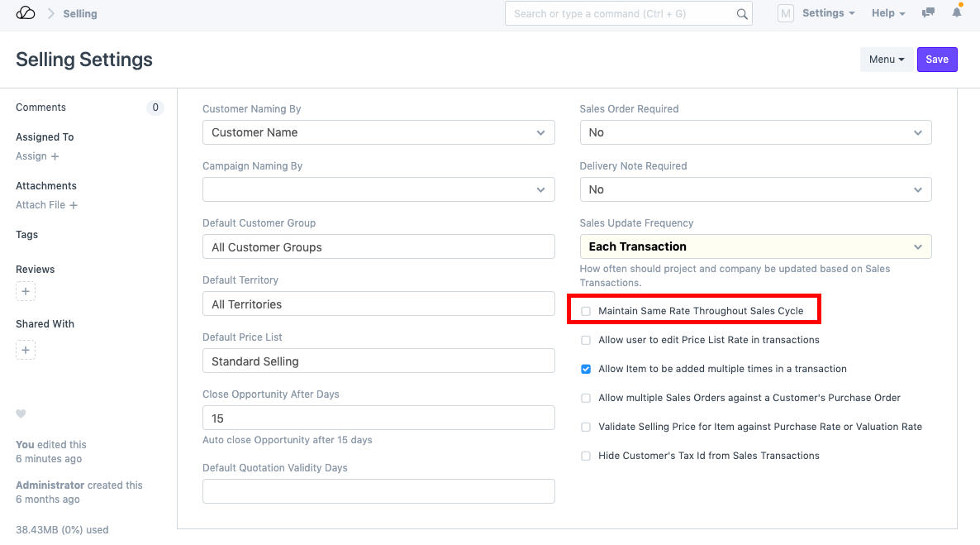This screenshot has height=545, width=980.
Task: Click the plus icon under Reviews
Action: 26,292
